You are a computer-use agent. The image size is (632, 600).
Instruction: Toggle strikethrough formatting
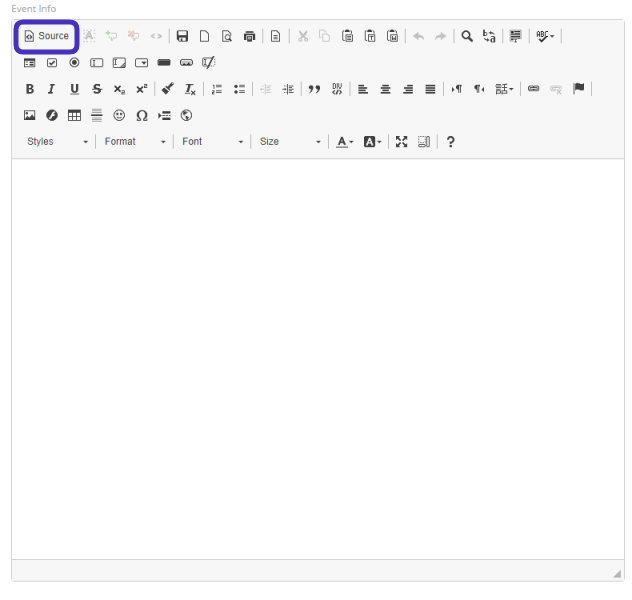point(97,89)
